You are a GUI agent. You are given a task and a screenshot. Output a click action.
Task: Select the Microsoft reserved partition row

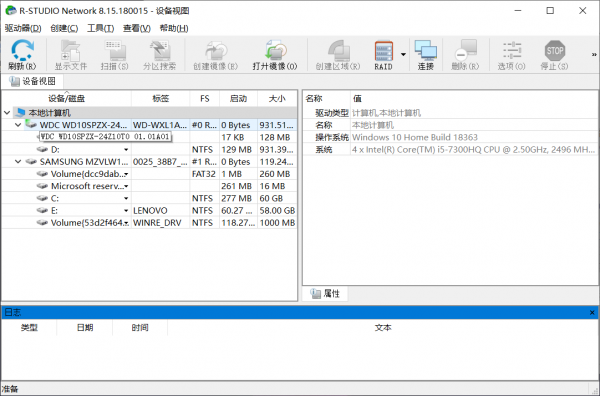(149, 186)
